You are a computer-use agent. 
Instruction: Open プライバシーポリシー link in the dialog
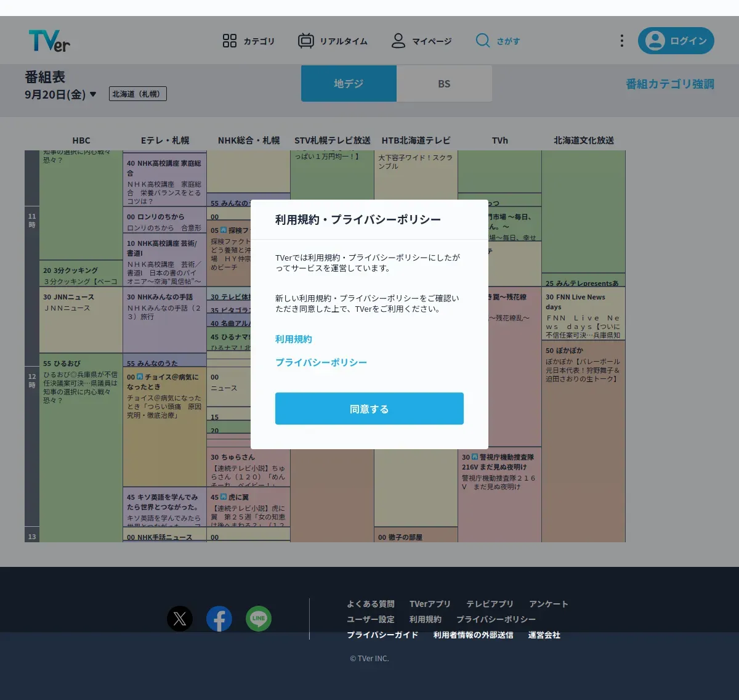(321, 363)
